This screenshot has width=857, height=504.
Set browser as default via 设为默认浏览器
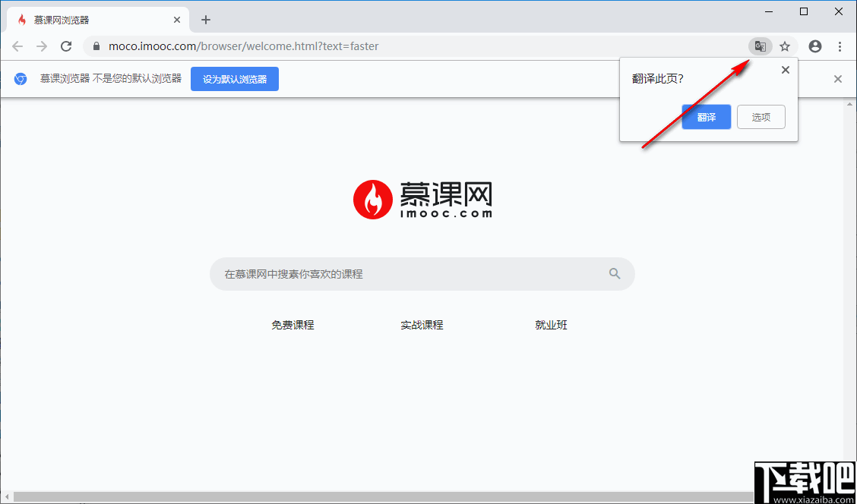[234, 78]
